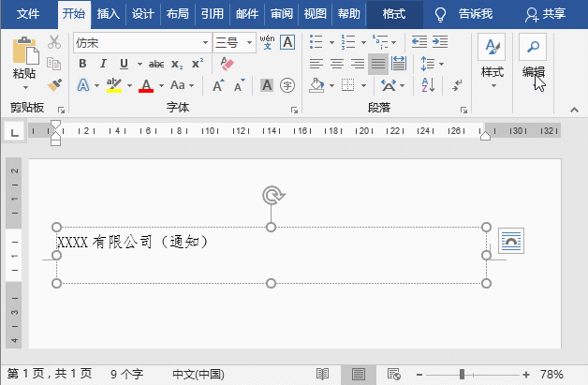The image size is (588, 385).
Task: Open the paragraph dialog launcher
Action: 463,110
